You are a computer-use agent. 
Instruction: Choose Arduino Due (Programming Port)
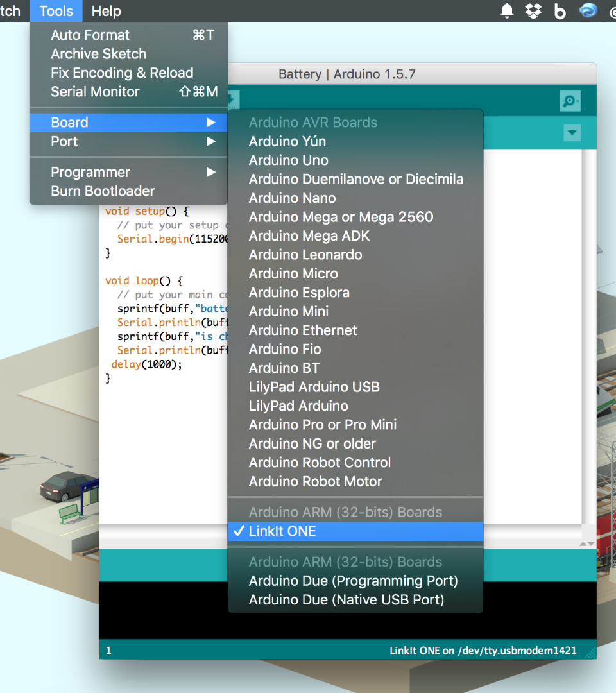click(355, 581)
